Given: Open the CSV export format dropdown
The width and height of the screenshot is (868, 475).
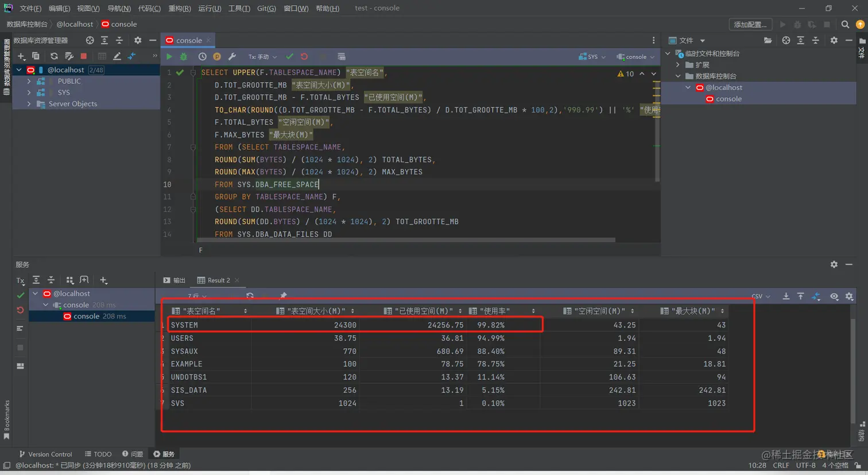Looking at the screenshot, I should (761, 297).
